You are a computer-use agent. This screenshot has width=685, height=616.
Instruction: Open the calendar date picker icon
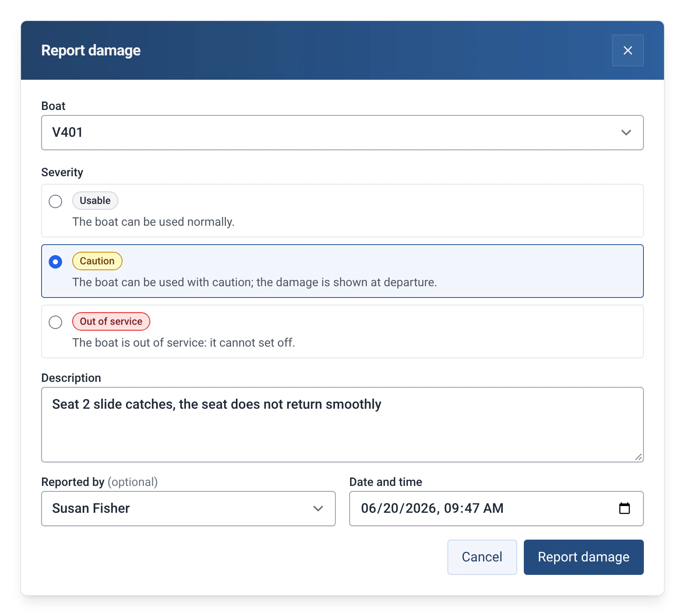[x=625, y=508]
